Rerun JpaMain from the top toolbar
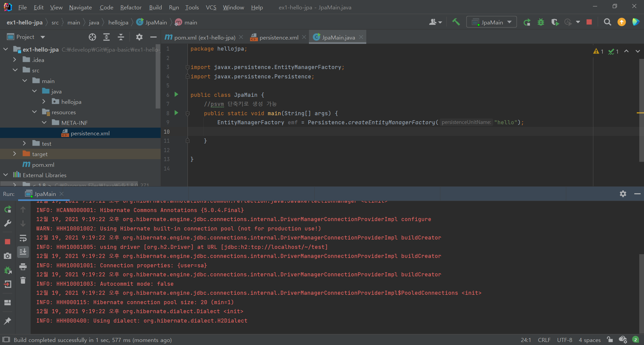The height and width of the screenshot is (345, 644). pyautogui.click(x=527, y=22)
